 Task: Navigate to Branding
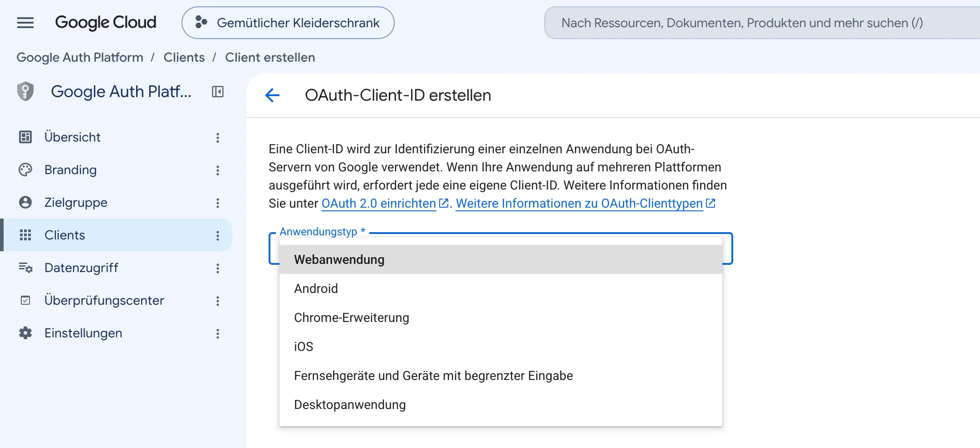tap(70, 170)
